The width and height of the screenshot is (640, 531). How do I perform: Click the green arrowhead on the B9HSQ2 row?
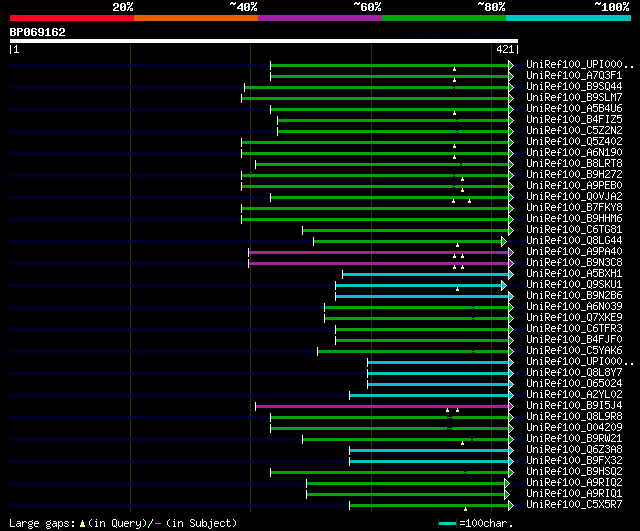pos(511,473)
